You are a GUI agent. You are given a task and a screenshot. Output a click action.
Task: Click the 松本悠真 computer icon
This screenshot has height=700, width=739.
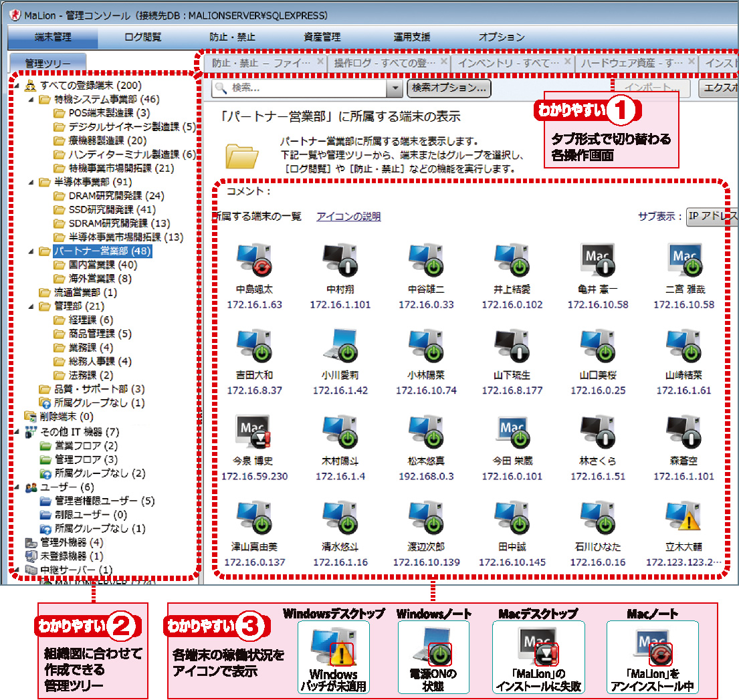(426, 431)
